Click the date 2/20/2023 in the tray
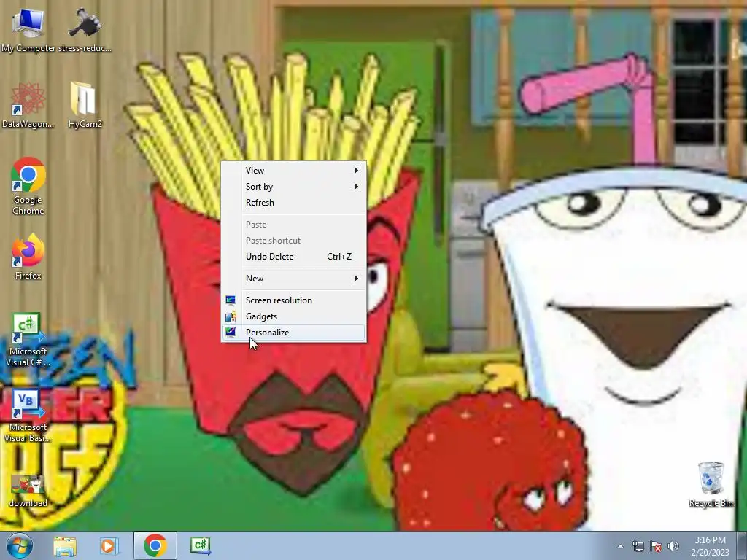Screen dimensions: 747x560 tap(710, 553)
